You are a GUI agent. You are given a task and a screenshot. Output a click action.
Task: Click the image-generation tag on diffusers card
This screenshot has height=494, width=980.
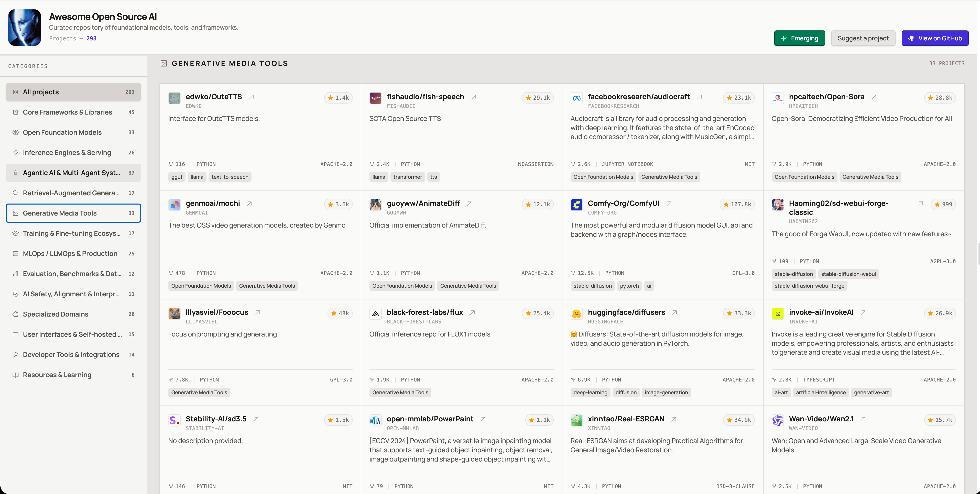pos(666,392)
